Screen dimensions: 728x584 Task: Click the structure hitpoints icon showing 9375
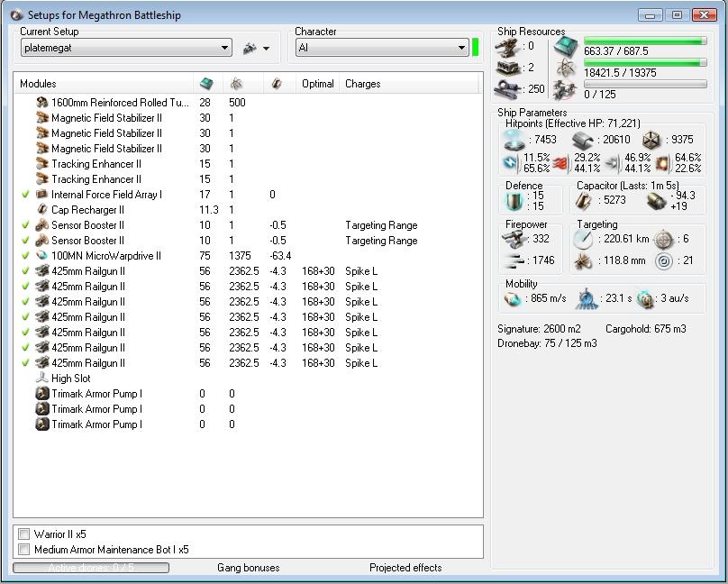[651, 140]
